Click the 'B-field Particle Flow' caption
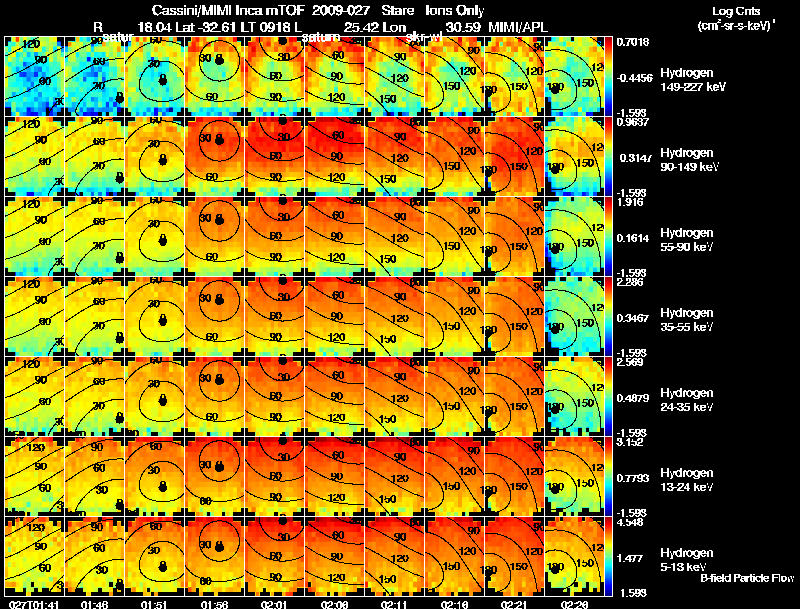The height and width of the screenshot is (609, 800). 747,578
